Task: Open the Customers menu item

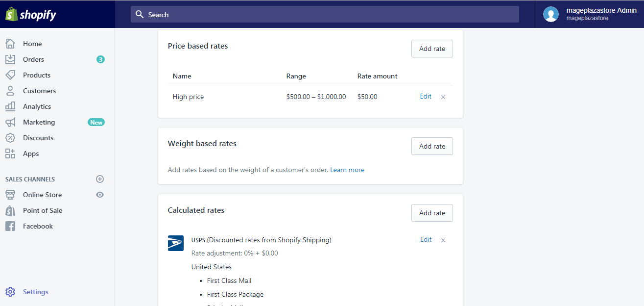Action: (39, 91)
